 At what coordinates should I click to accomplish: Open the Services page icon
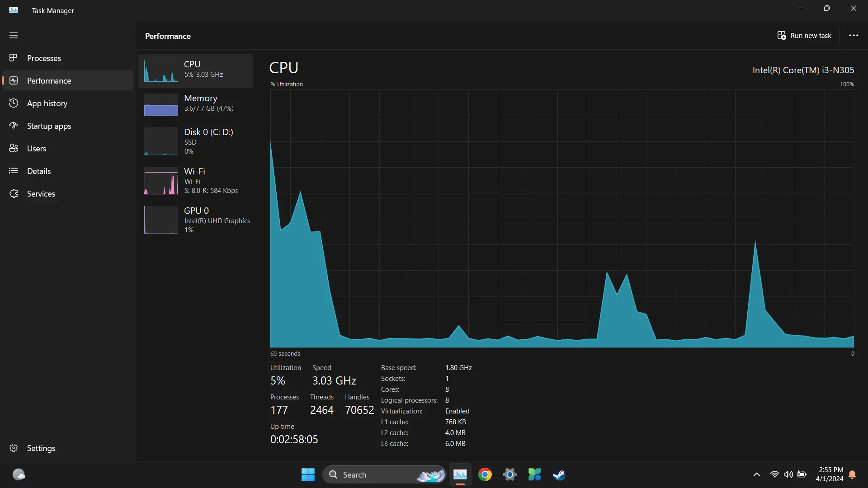[14, 193]
